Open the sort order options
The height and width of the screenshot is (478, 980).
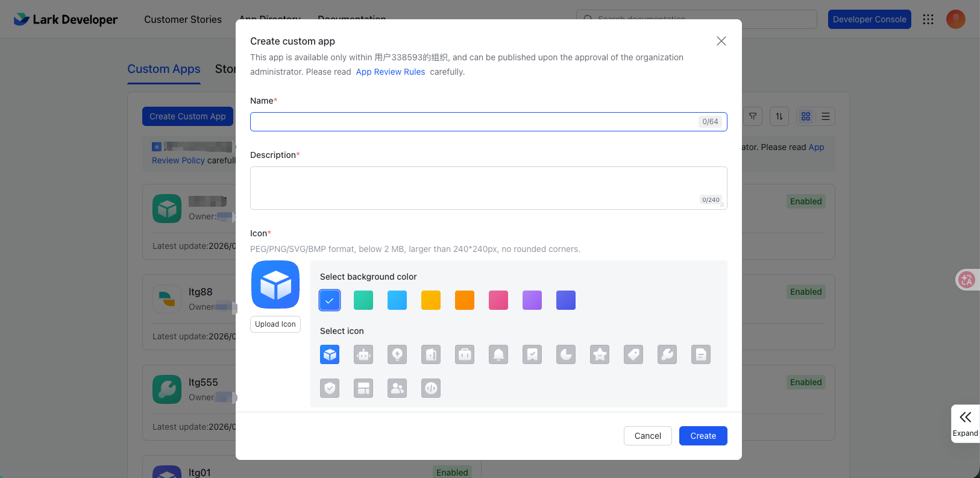coord(779,116)
